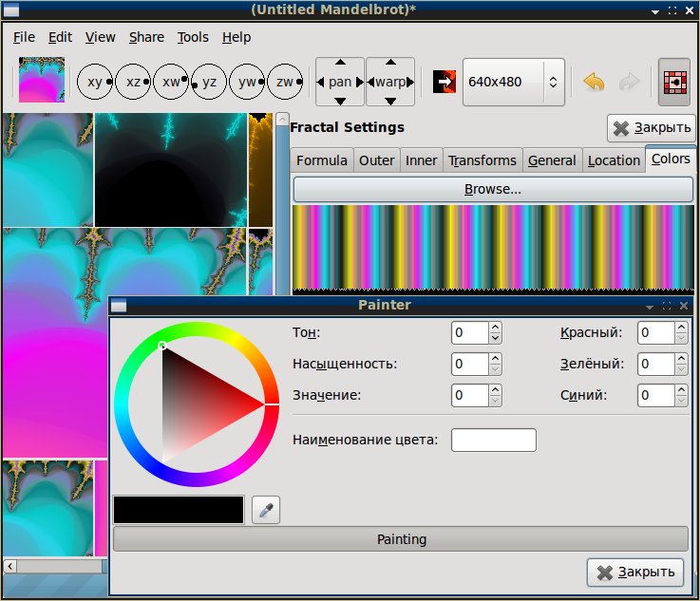Click the fractal preview thumbnail in toolbar
The image size is (700, 601).
[x=42, y=80]
